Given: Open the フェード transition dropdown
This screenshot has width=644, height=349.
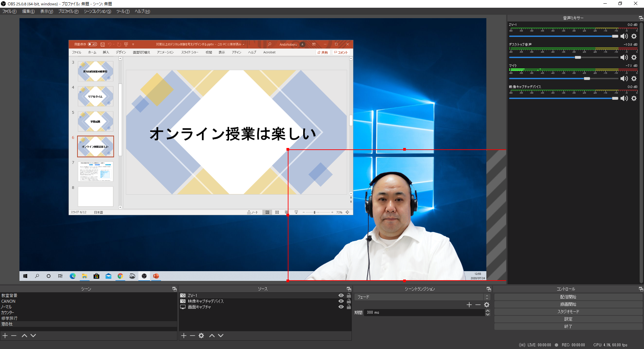Looking at the screenshot, I should (x=422, y=297).
